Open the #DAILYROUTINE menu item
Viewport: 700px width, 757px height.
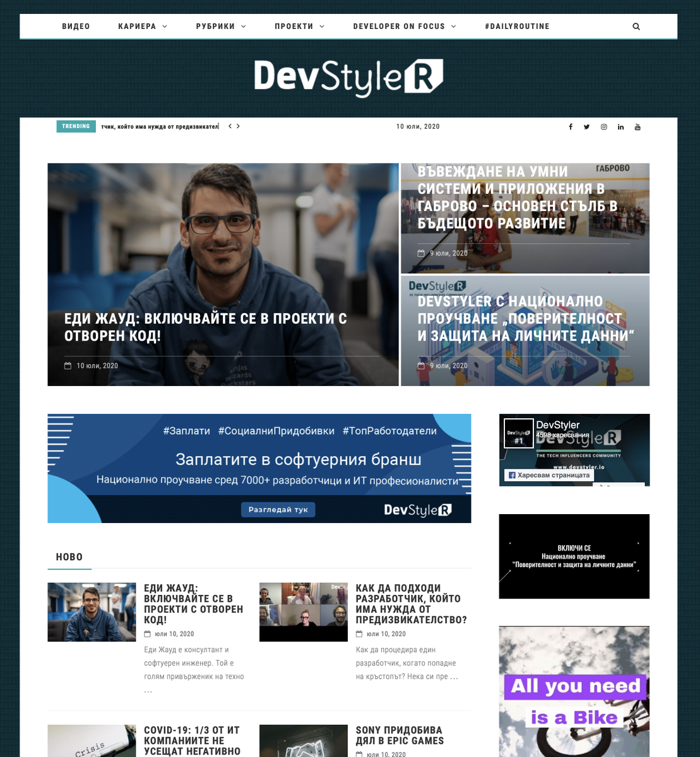517,26
